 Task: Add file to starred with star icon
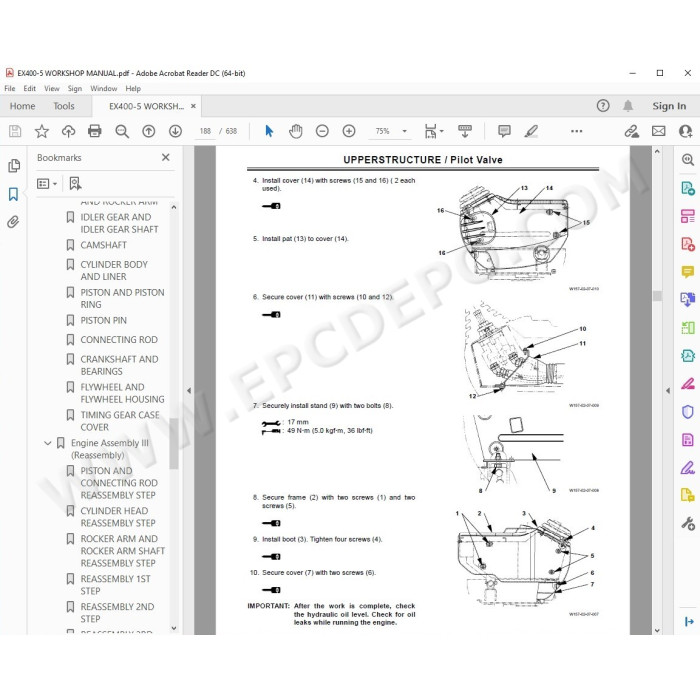(42, 131)
